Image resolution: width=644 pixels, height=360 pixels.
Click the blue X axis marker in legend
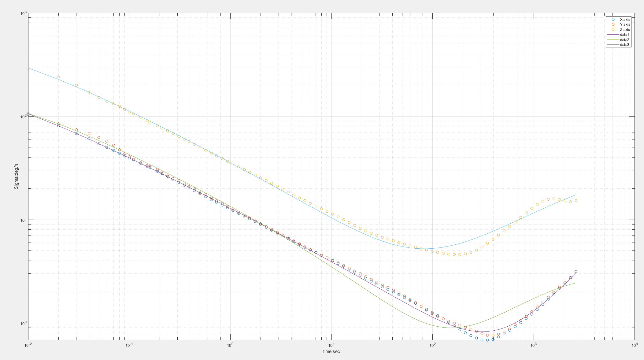click(613, 20)
